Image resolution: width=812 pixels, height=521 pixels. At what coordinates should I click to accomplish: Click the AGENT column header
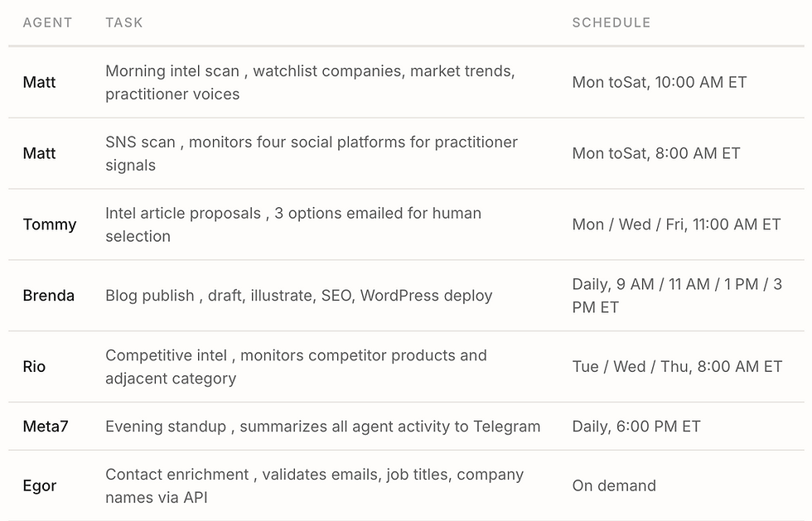[47, 22]
